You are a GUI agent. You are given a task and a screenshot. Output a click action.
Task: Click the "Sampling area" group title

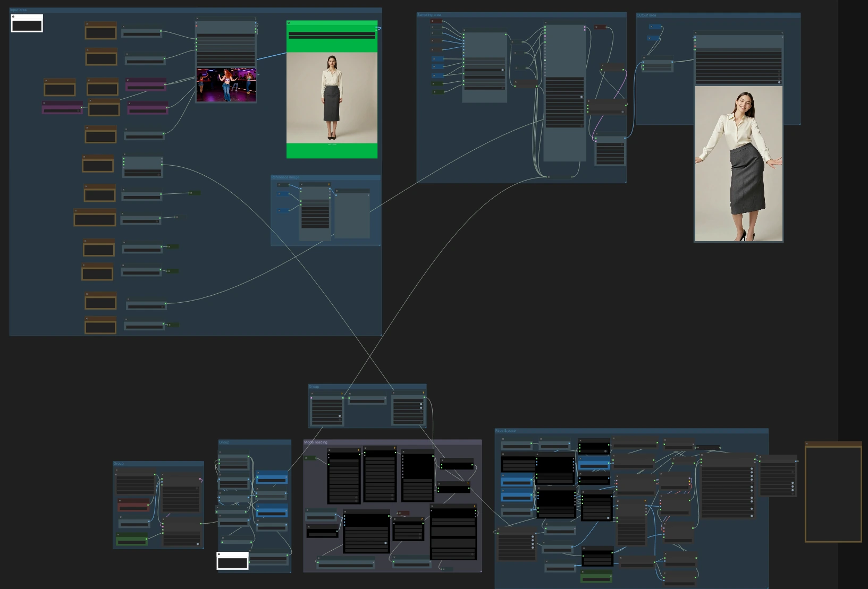click(x=429, y=15)
